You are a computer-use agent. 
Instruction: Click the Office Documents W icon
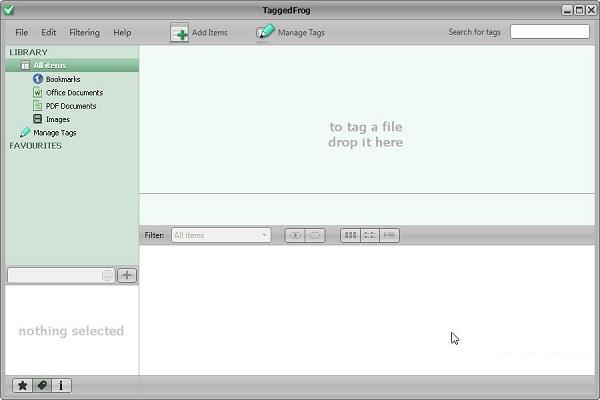(38, 92)
